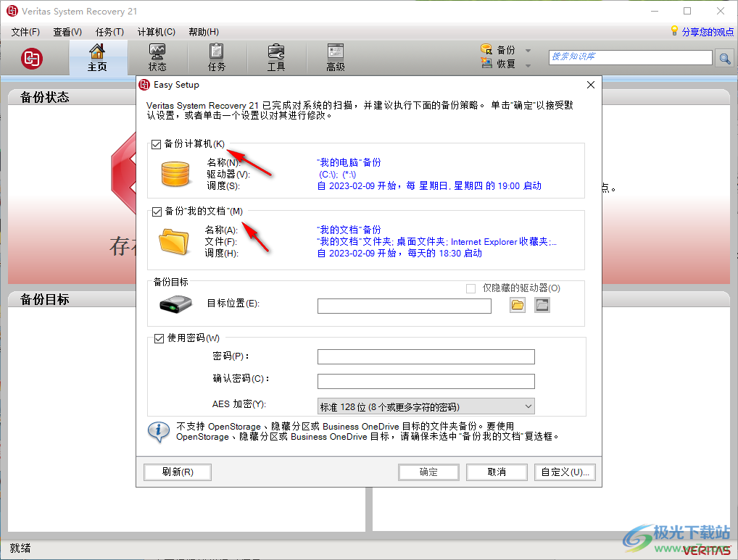This screenshot has height=560, width=738.
Task: Uncheck the 备份计算机(K) checkbox
Action: click(156, 144)
